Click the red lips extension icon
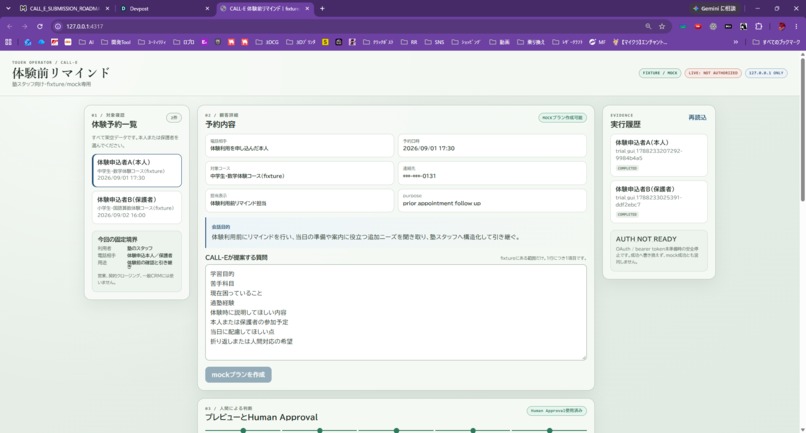806x433 pixels. click(x=698, y=26)
